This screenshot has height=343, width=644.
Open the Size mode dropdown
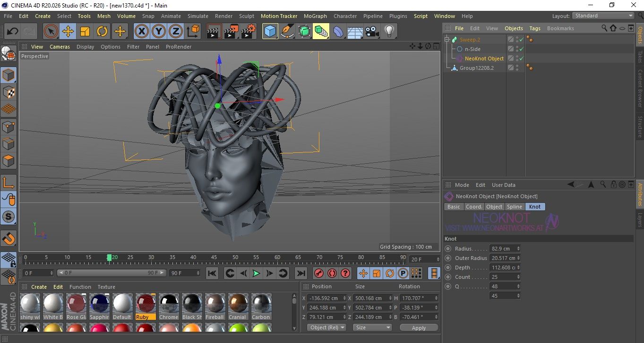point(373,327)
